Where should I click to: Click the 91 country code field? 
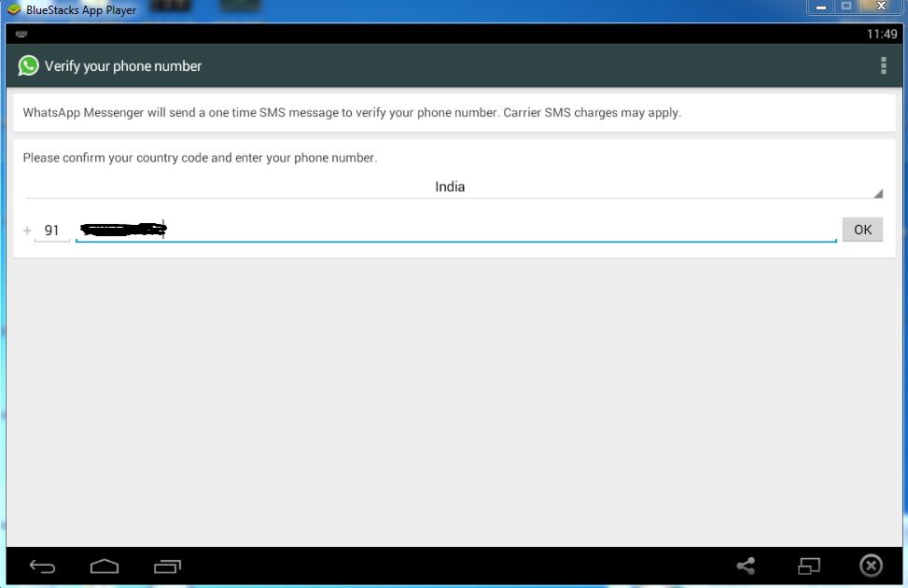[52, 231]
